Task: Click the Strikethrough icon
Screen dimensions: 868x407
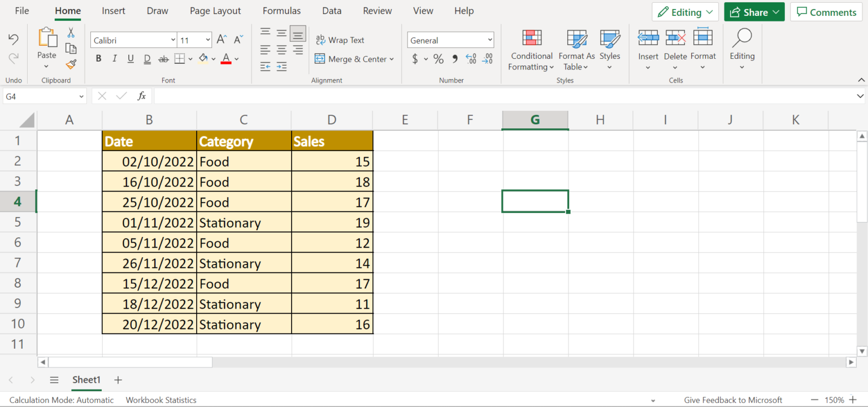Action: pyautogui.click(x=163, y=58)
